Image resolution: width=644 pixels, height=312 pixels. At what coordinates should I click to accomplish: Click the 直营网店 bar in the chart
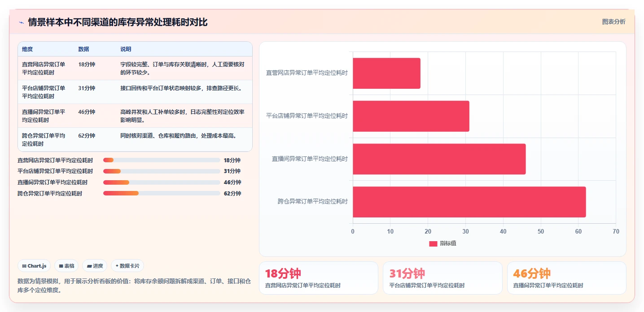[386, 73]
